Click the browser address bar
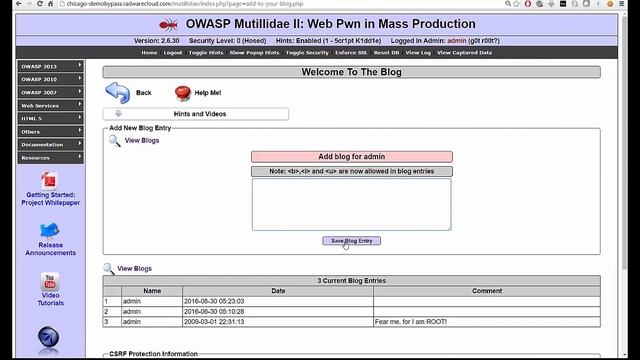Viewport: 640px width, 360px height. click(x=282, y=4)
